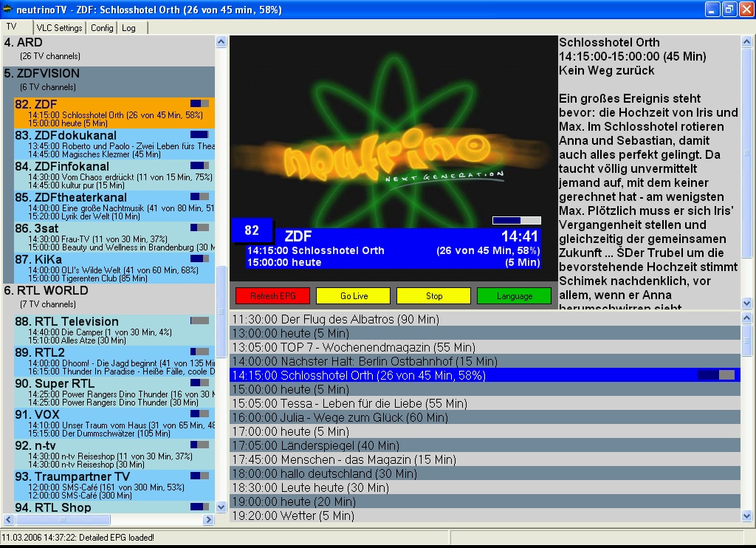The width and height of the screenshot is (756, 548).
Task: Select channel 83. ZDFdokukanal
Action: pyautogui.click(x=114, y=144)
